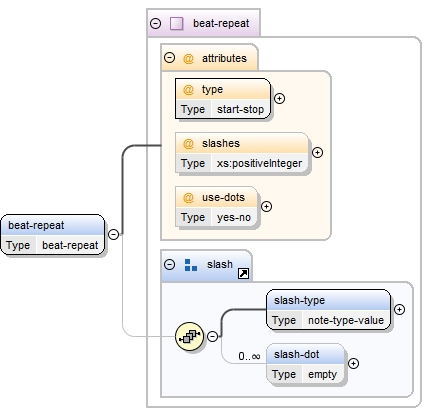Viewport: 423px width, 409px height.
Task: Expand the type attribute plus button
Action: point(279,98)
